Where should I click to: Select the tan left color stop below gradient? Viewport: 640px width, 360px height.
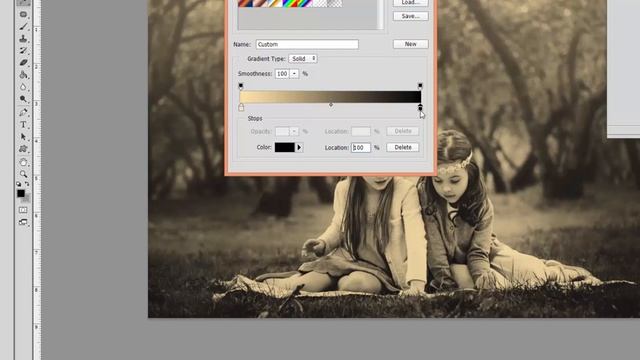[x=241, y=107]
